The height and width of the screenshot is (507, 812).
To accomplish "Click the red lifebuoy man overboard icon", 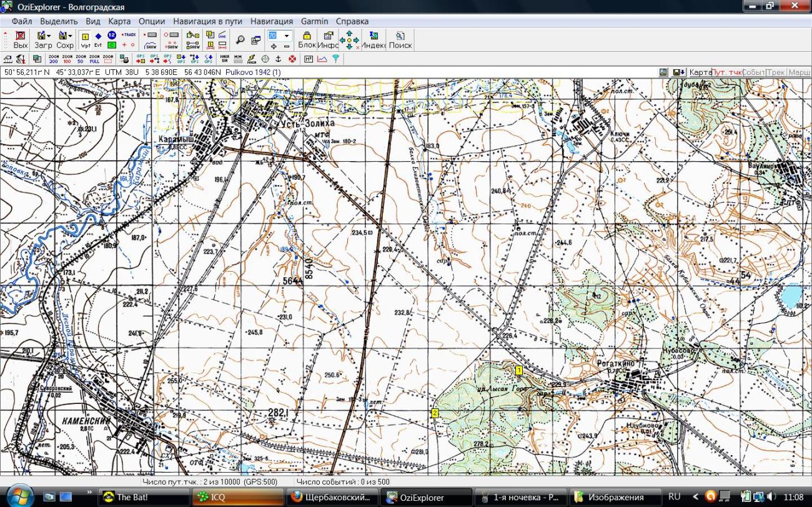I will point(292,59).
